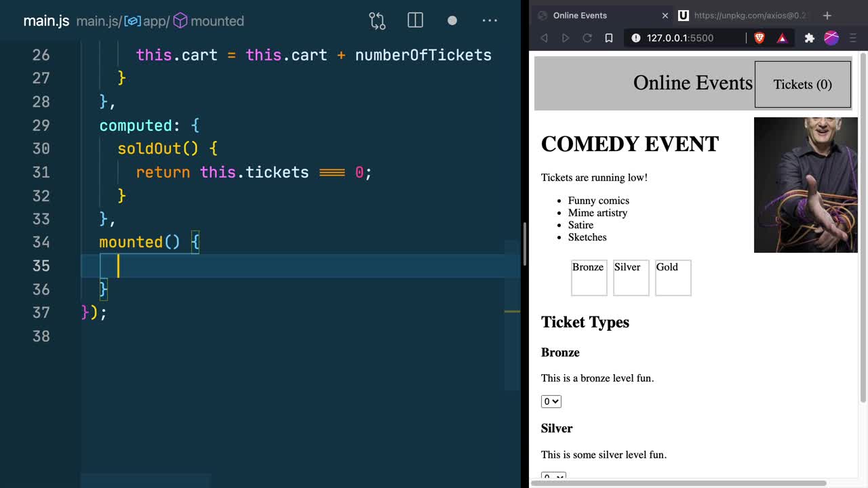This screenshot has width=868, height=488.
Task: Open a new browser tab
Action: coord(827,15)
